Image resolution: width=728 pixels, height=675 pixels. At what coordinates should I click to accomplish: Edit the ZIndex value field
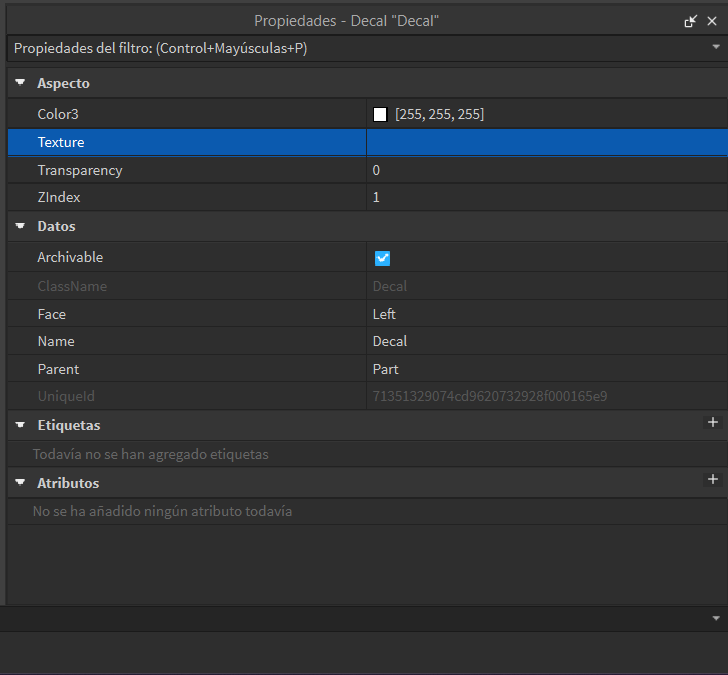pyautogui.click(x=545, y=198)
